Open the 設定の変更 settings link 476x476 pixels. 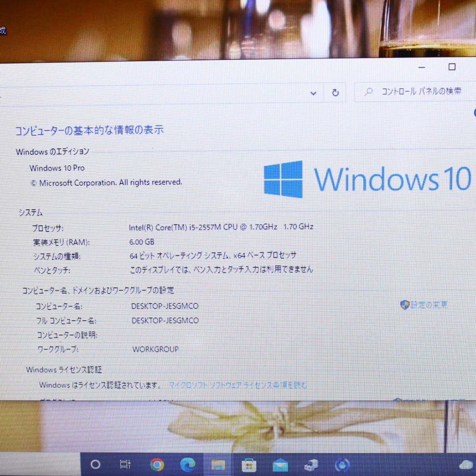tap(429, 305)
